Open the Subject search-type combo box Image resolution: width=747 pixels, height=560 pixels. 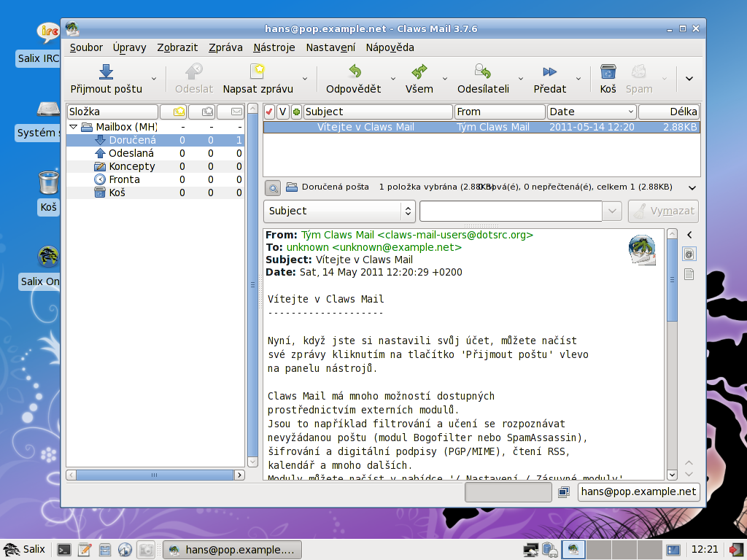340,211
